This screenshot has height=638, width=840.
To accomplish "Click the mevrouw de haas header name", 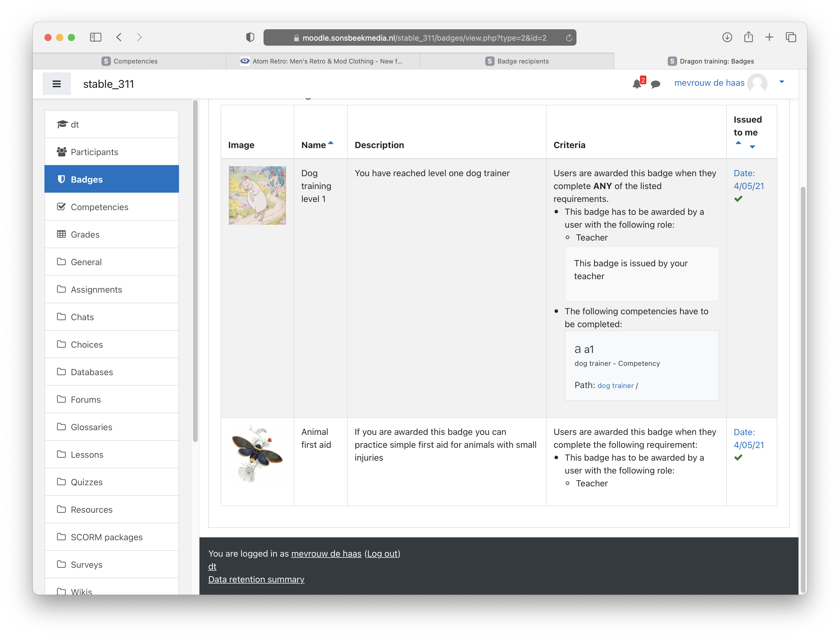I will [x=709, y=83].
